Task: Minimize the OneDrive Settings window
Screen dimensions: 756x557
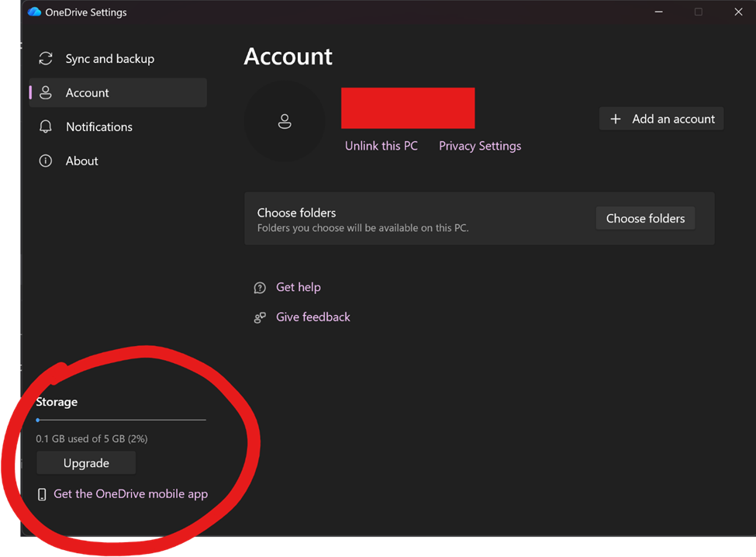Action: coord(658,12)
